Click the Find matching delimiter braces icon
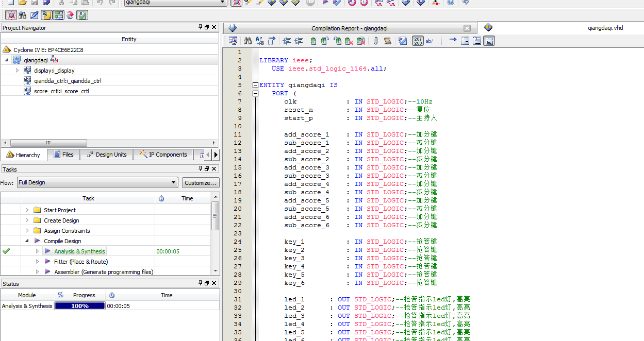Screen dimensions: 644x341 tap(272, 41)
